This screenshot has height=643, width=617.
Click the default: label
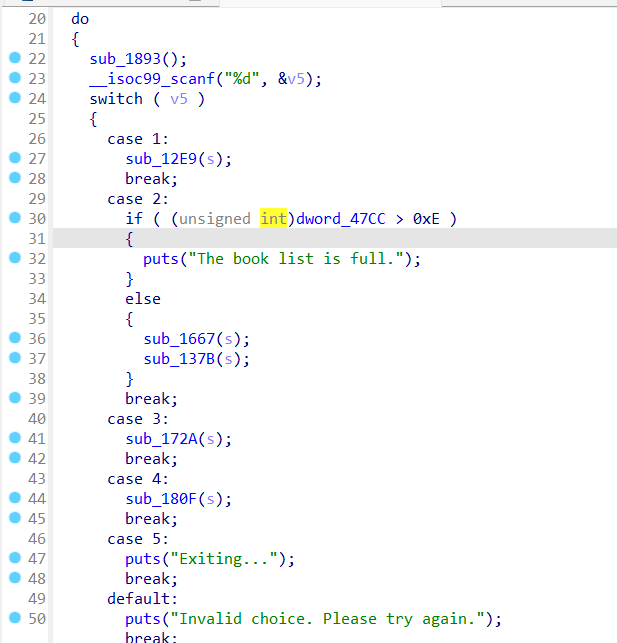(142, 599)
